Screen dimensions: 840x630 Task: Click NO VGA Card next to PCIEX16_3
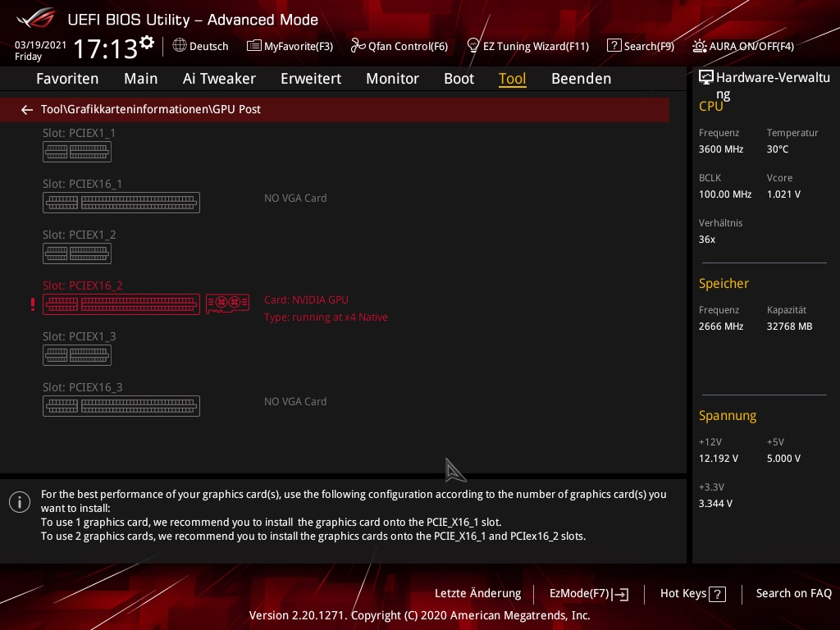click(295, 402)
